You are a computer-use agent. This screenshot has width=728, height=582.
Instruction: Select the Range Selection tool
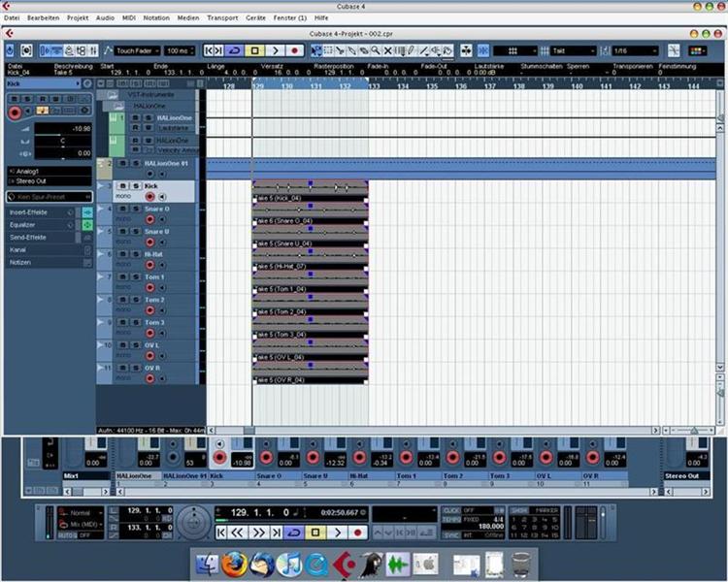point(328,50)
